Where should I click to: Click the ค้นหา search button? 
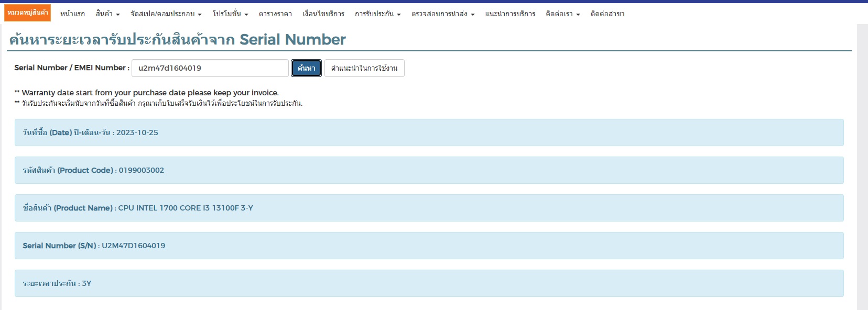307,68
